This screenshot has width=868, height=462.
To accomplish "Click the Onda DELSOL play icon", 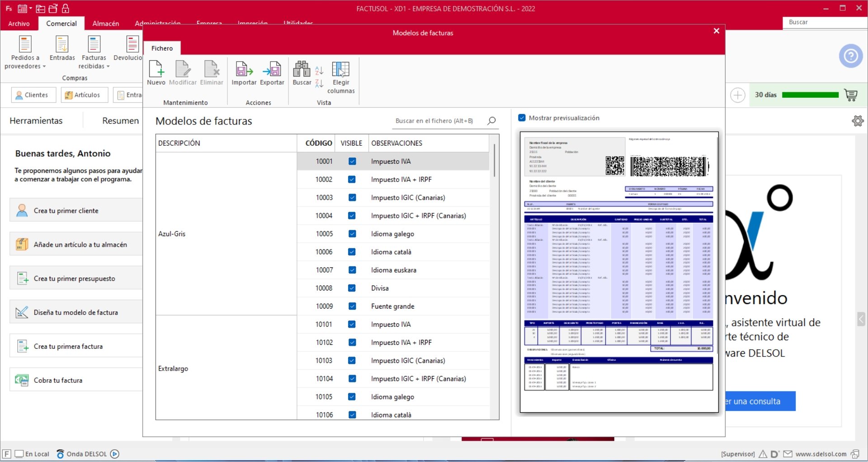I will click(115, 454).
